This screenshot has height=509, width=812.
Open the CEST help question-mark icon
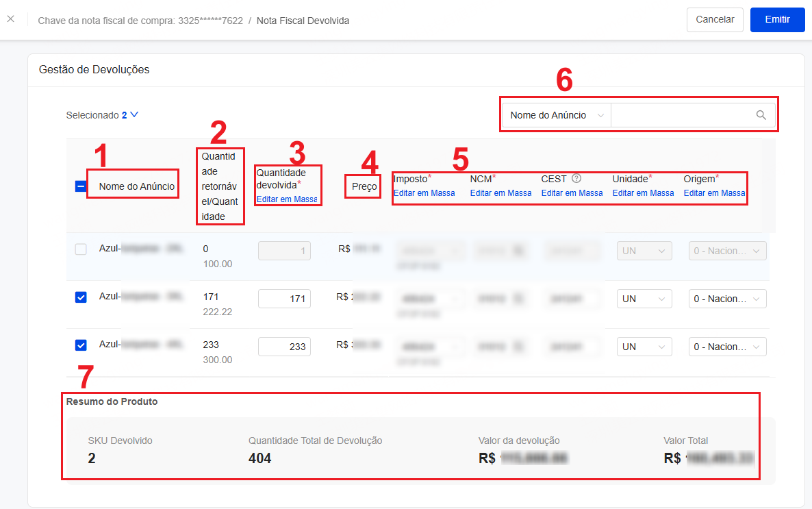click(576, 178)
